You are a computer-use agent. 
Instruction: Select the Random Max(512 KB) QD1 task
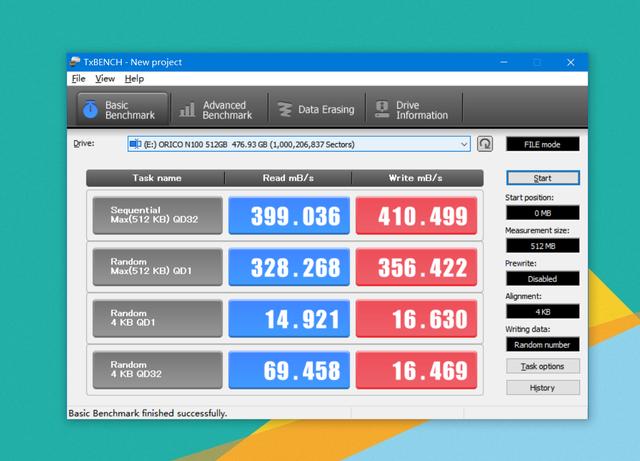pos(157,267)
